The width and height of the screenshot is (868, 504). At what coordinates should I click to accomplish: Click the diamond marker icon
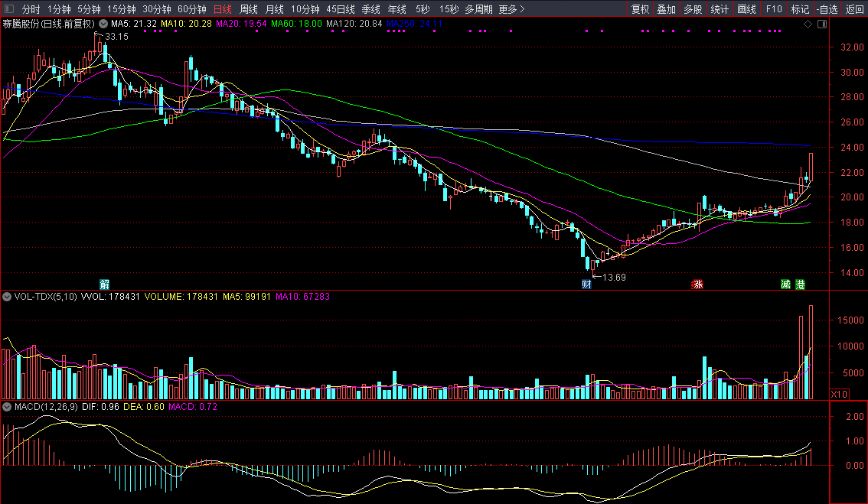click(808, 24)
